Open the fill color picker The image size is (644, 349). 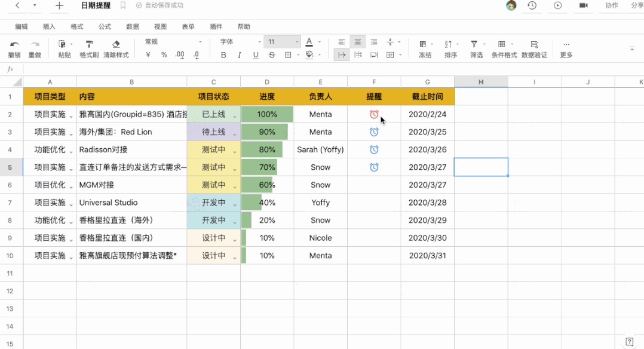tap(310, 54)
